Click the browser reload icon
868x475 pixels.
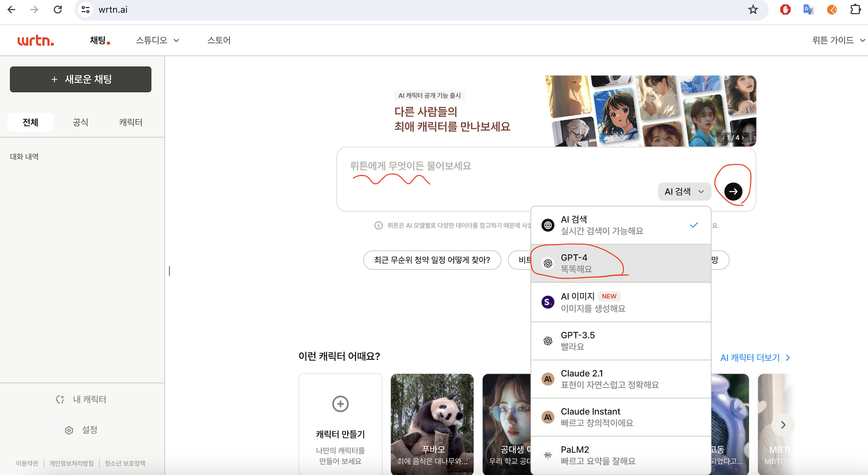(58, 10)
